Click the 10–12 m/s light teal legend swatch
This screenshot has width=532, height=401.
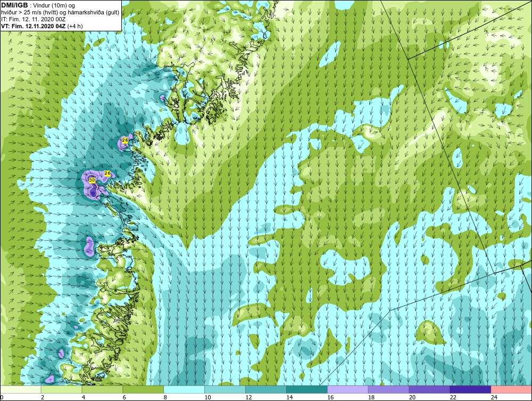225,389
